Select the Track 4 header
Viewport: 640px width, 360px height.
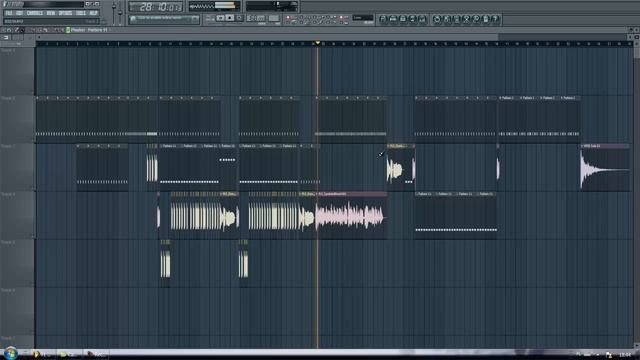point(18,216)
